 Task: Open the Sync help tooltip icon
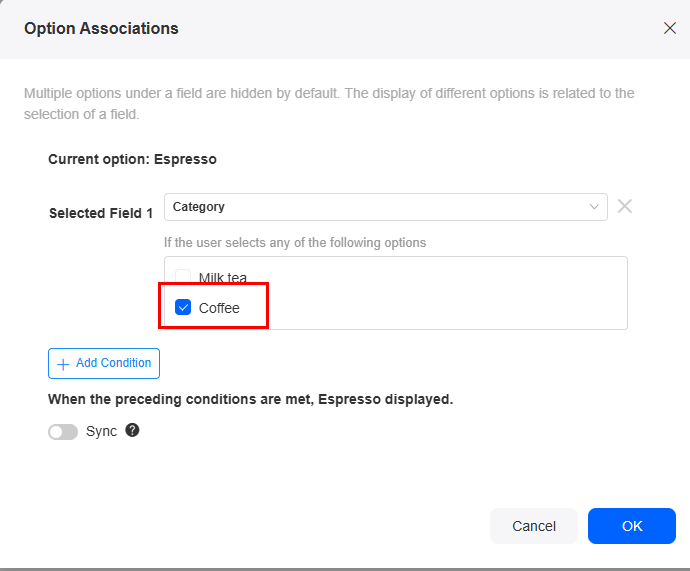click(x=132, y=430)
